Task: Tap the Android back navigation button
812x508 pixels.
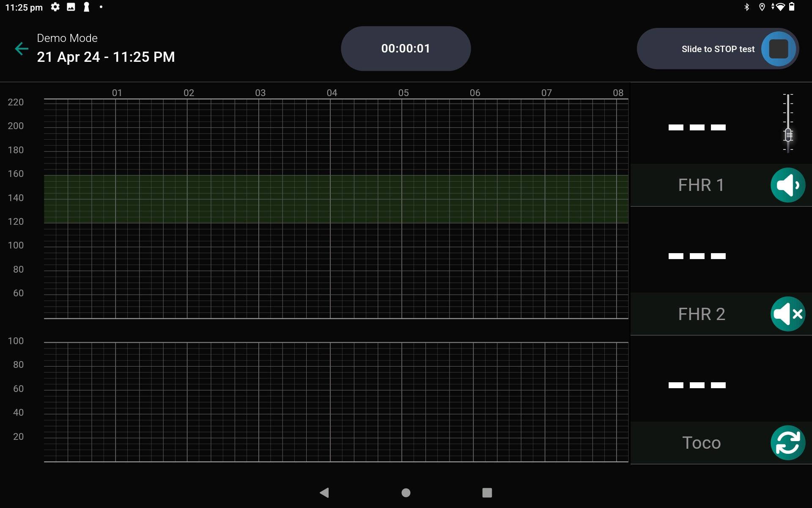Action: click(x=324, y=492)
